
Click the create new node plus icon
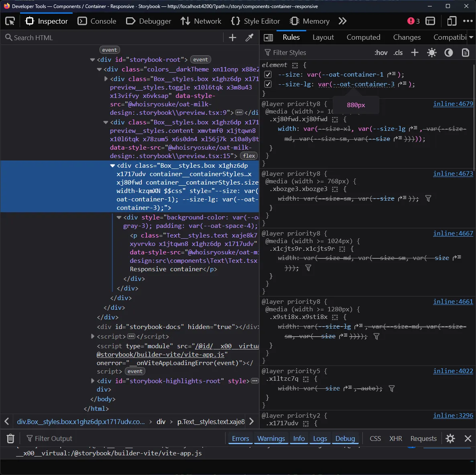pos(232,38)
